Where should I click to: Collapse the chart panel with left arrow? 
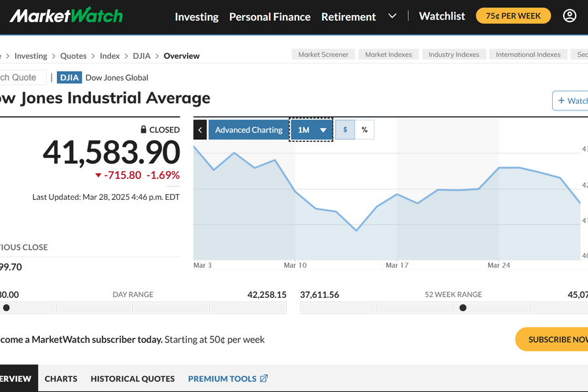point(201,130)
